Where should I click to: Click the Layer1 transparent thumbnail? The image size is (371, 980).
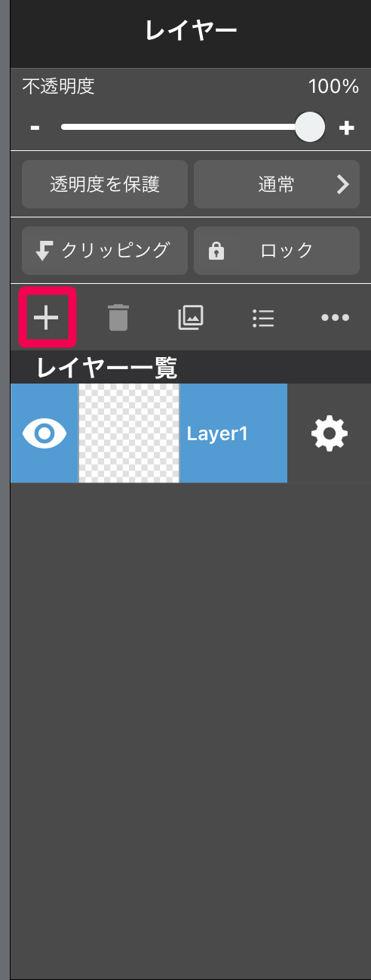click(x=129, y=433)
